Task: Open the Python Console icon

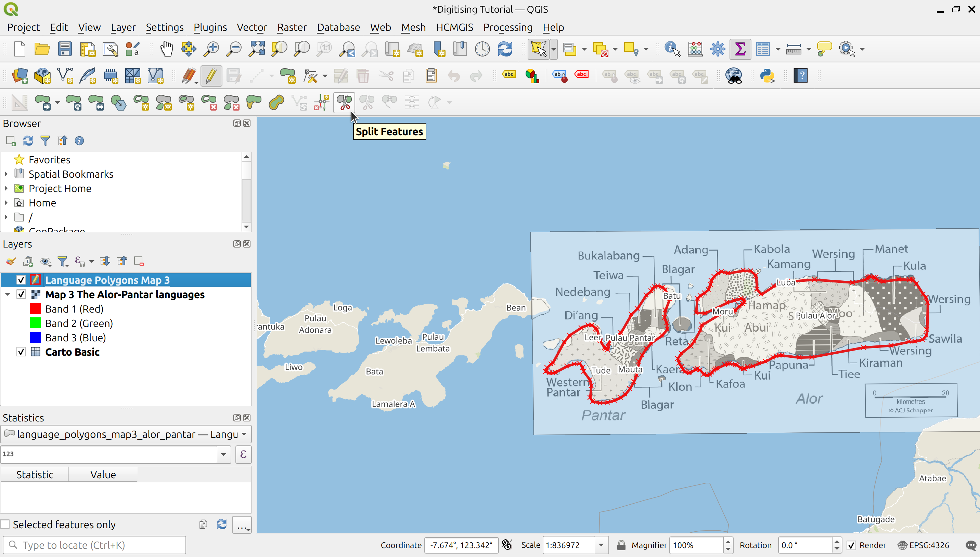Action: click(768, 76)
